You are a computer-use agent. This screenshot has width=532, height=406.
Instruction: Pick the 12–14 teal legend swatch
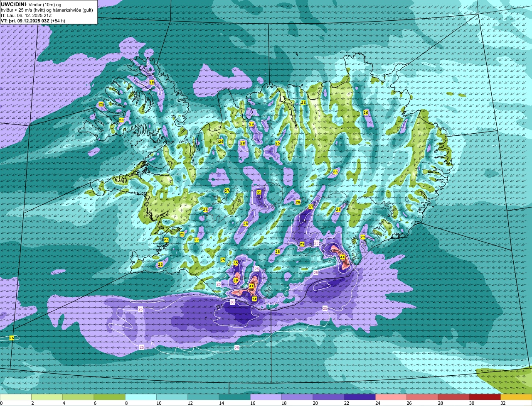pos(203,397)
